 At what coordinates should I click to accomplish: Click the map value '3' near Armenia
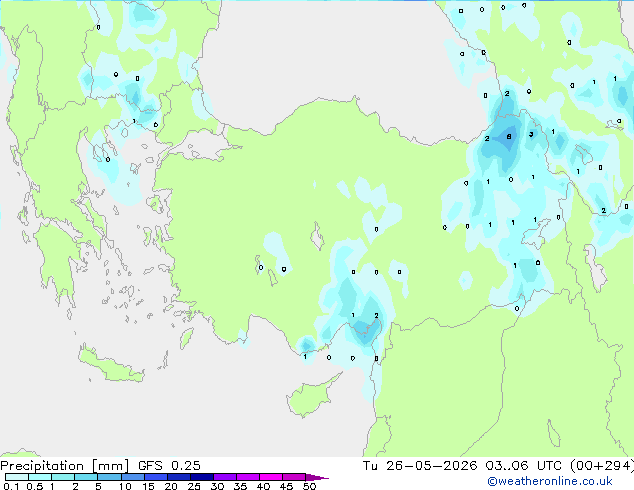pyautogui.click(x=531, y=134)
